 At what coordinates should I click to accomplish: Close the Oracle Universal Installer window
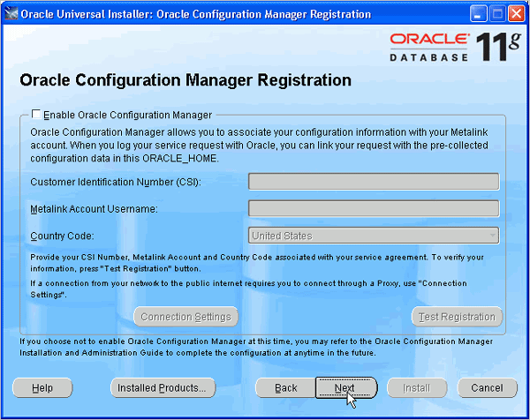pyautogui.click(x=517, y=14)
